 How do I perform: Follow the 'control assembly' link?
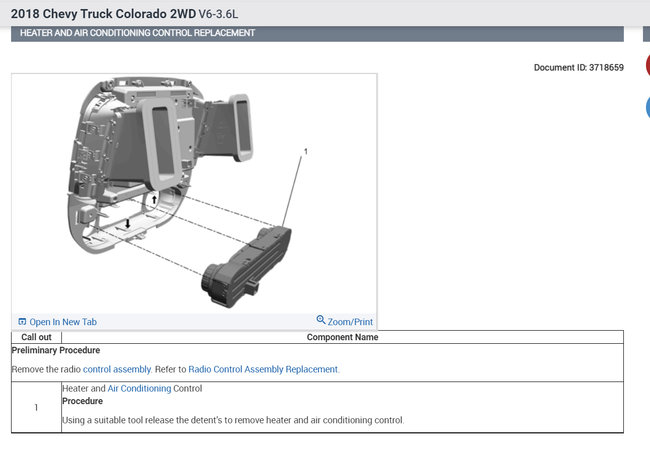coord(117,369)
